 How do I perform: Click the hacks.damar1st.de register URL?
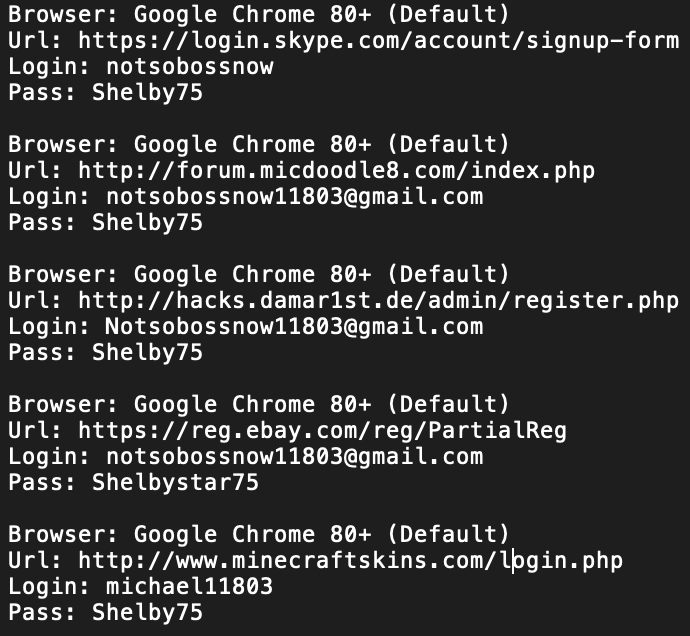point(378,301)
